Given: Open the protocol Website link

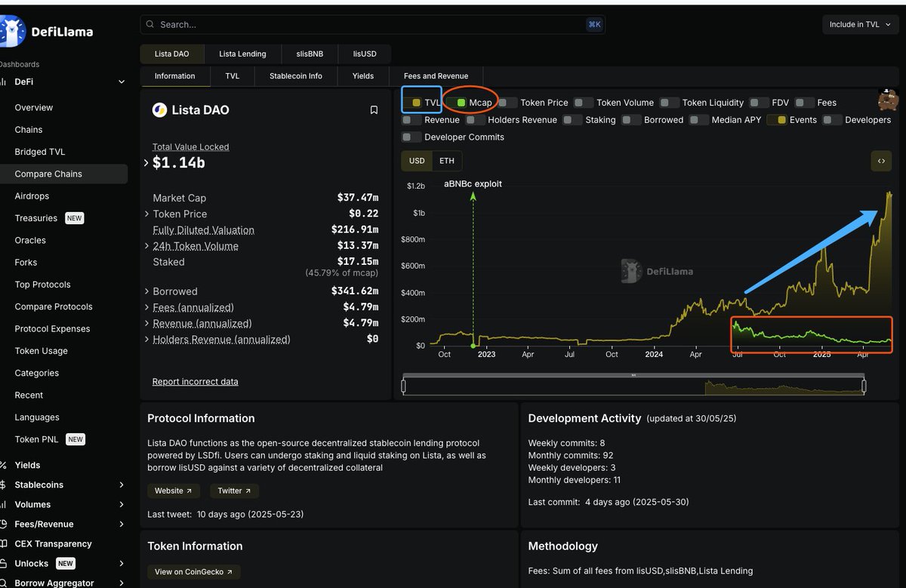Looking at the screenshot, I should (173, 491).
